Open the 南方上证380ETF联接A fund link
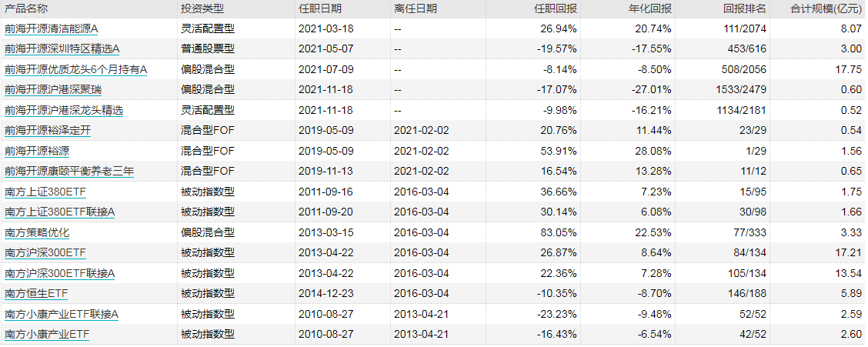This screenshot has height=347, width=868. click(x=59, y=212)
